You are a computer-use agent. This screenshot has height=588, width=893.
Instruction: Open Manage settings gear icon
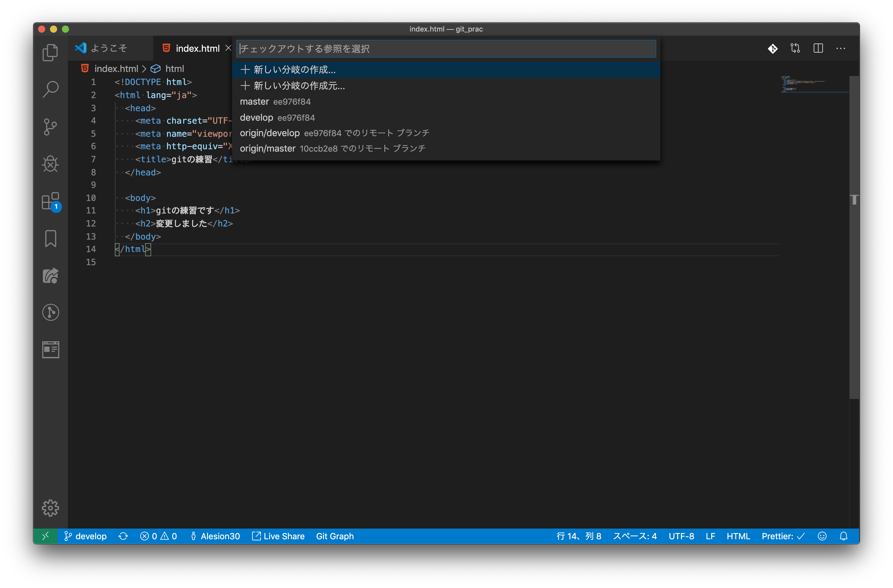click(50, 508)
